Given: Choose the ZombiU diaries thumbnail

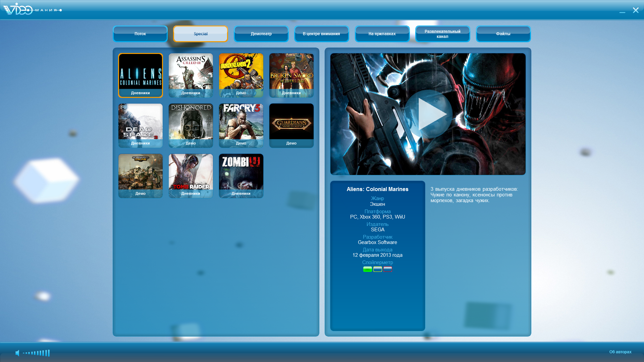Looking at the screenshot, I should [x=241, y=176].
